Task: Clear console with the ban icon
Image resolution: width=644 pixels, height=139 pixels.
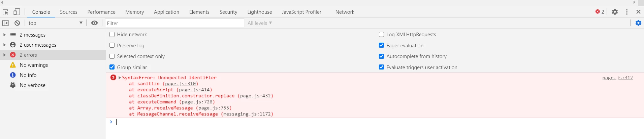Action: point(17,23)
